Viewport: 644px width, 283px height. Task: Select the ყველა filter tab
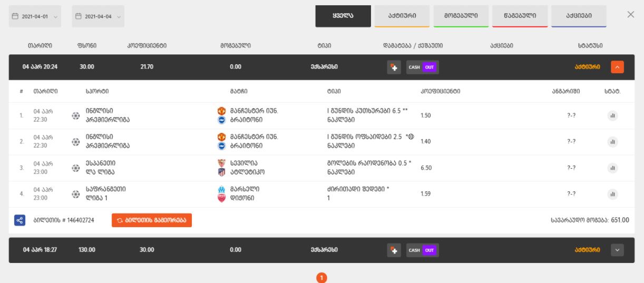[343, 16]
